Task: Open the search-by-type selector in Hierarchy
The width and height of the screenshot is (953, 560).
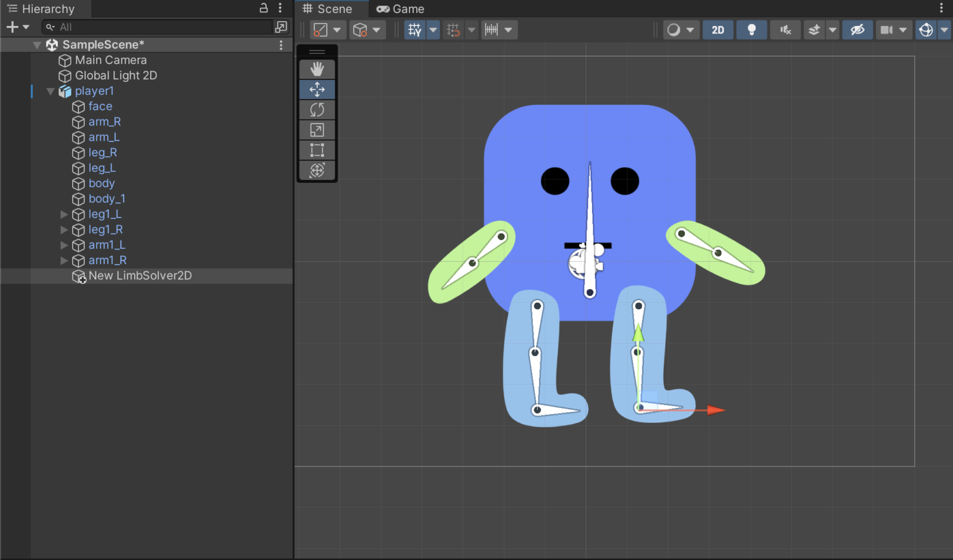Action: pos(50,27)
